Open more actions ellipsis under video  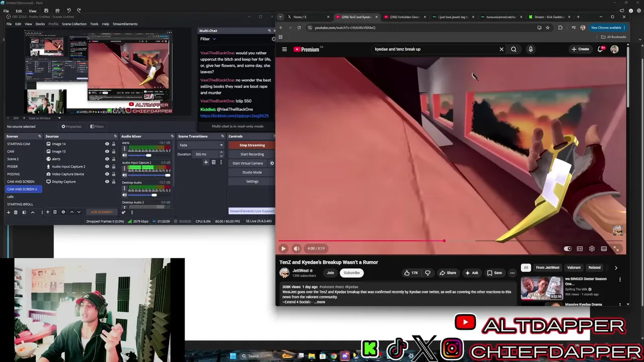click(512, 273)
